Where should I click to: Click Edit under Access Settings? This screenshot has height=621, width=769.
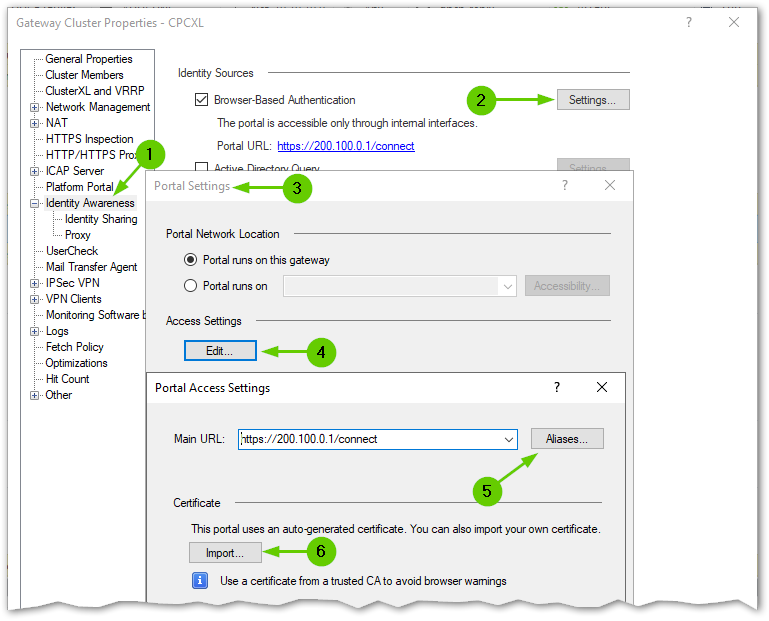tap(220, 351)
